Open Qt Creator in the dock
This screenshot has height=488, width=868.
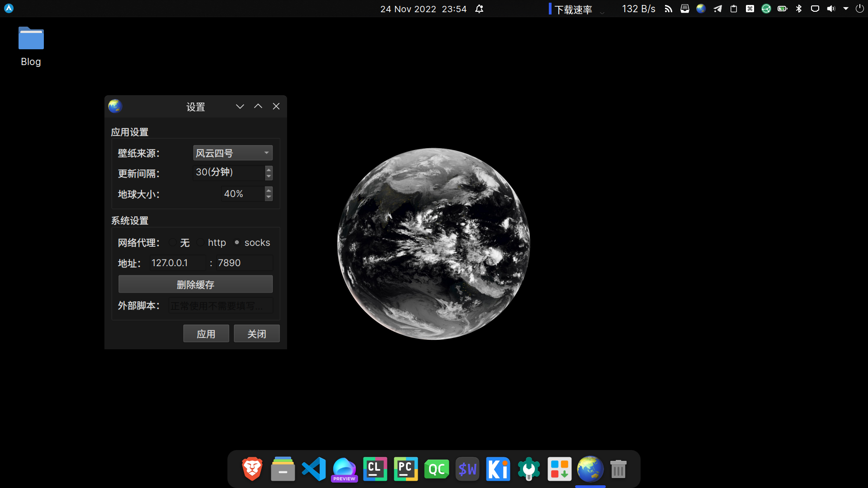point(436,469)
